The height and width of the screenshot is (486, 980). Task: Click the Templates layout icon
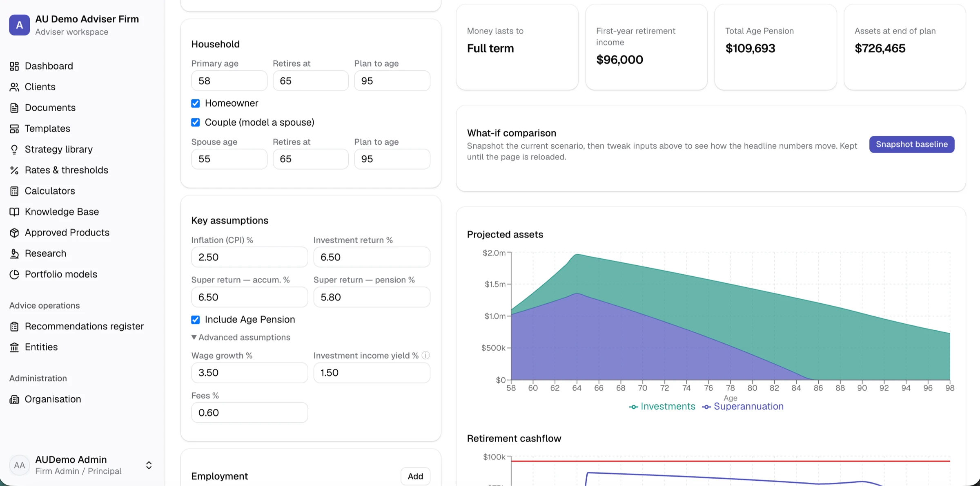14,129
